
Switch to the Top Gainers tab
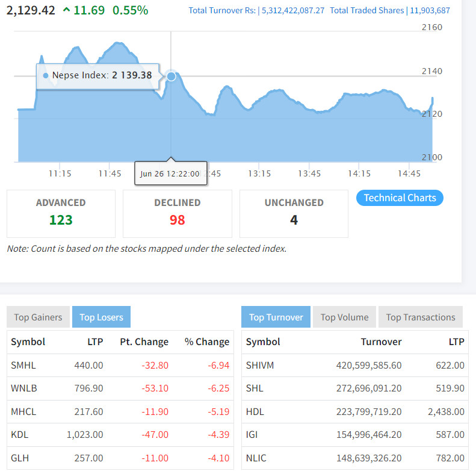pos(38,317)
